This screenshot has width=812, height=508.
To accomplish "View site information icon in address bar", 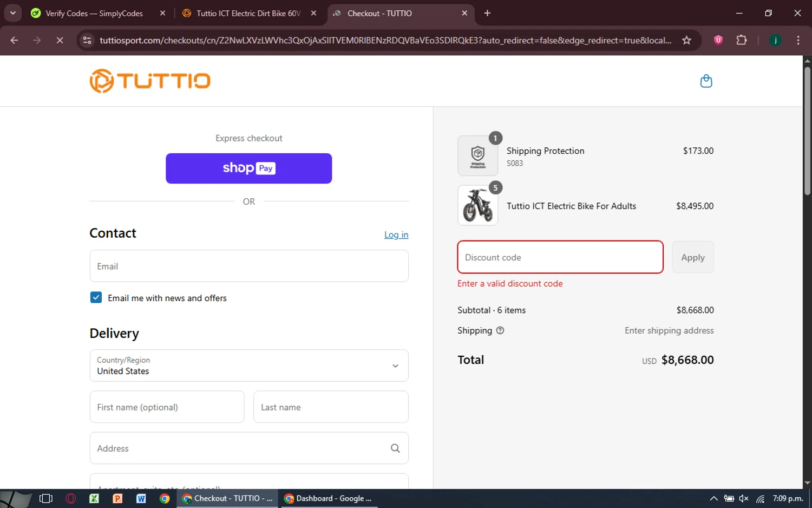I will click(x=87, y=40).
